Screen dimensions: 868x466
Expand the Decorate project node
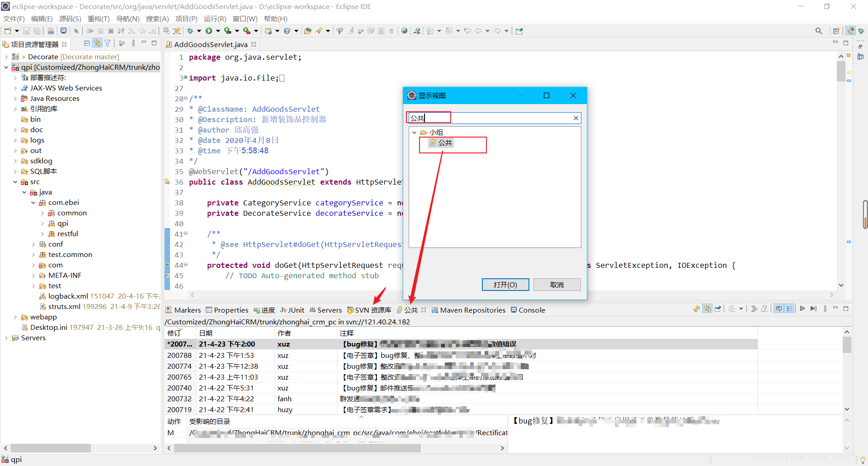pyautogui.click(x=6, y=57)
